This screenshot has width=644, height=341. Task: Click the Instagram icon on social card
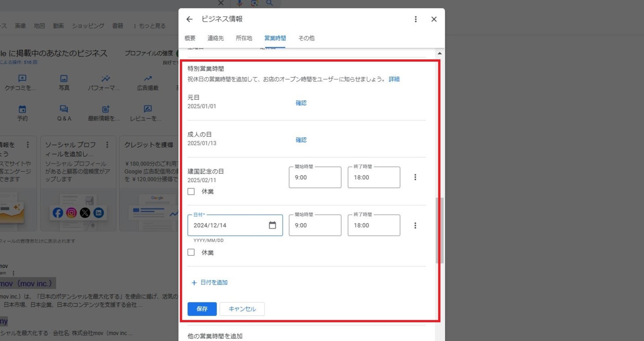pyautogui.click(x=72, y=213)
